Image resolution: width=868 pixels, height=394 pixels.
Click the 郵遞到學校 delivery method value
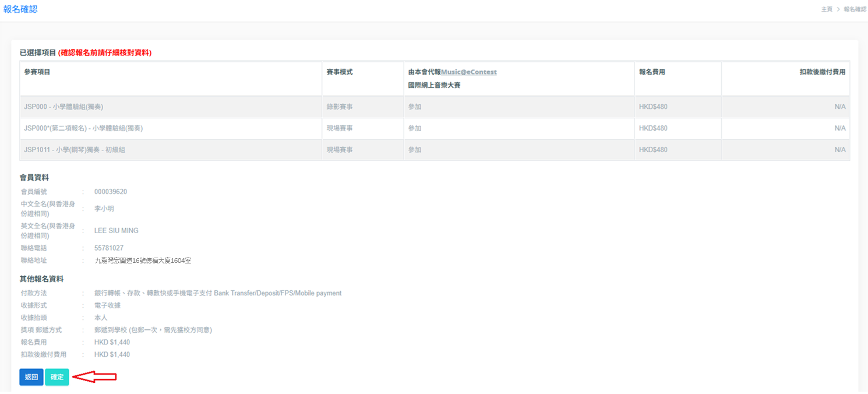click(153, 330)
